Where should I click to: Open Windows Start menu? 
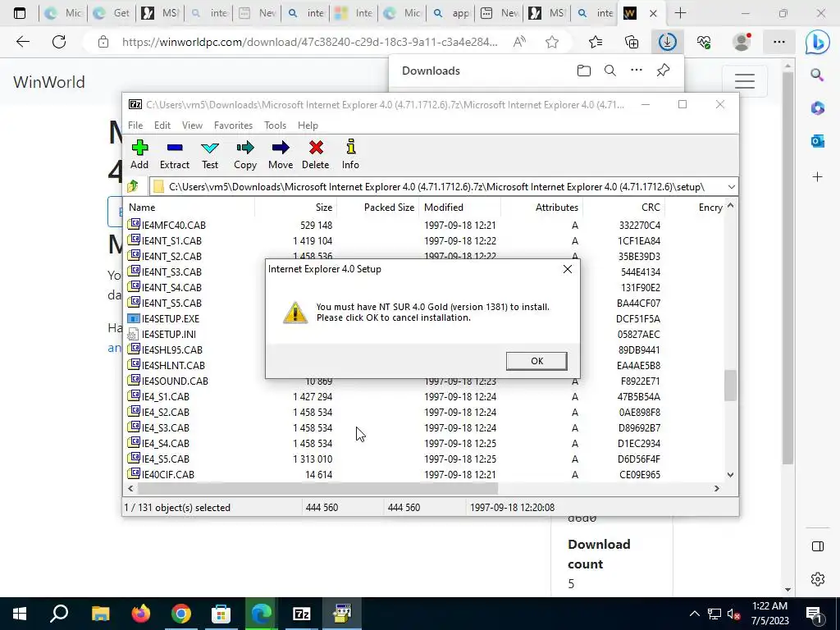(x=20, y=614)
